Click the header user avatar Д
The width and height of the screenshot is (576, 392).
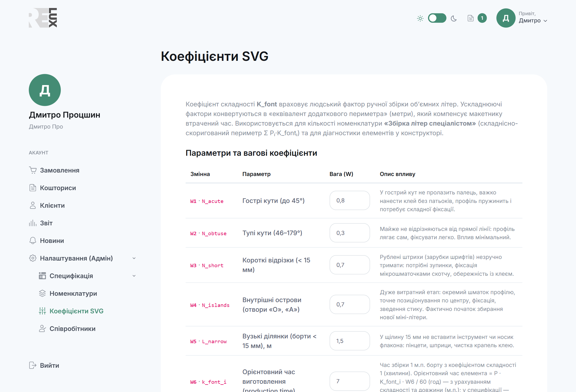[506, 18]
